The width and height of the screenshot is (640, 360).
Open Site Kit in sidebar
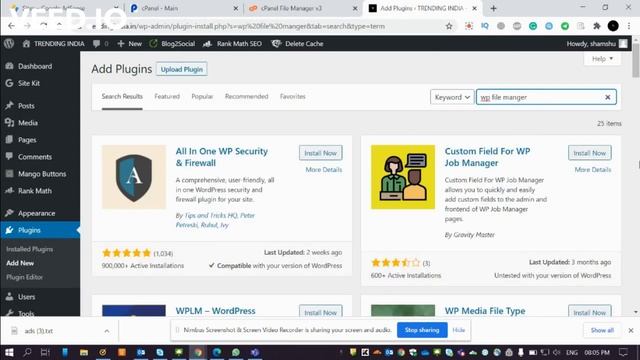[29, 83]
